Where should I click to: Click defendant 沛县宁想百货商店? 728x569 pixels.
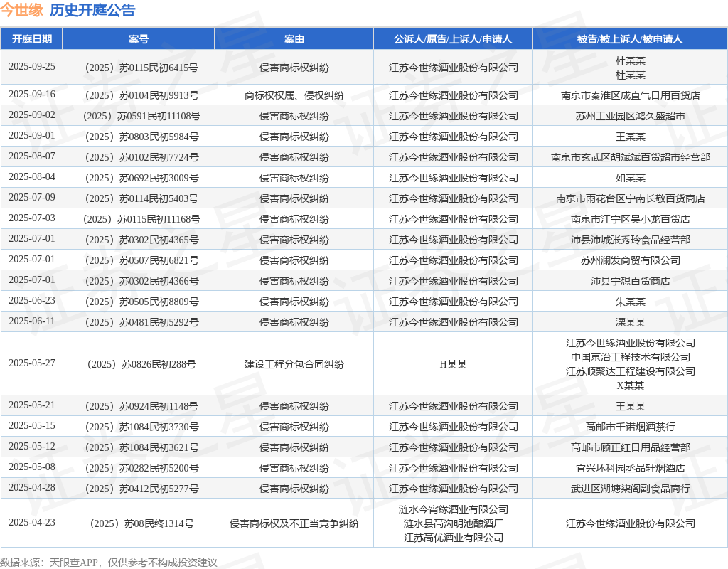(630, 282)
